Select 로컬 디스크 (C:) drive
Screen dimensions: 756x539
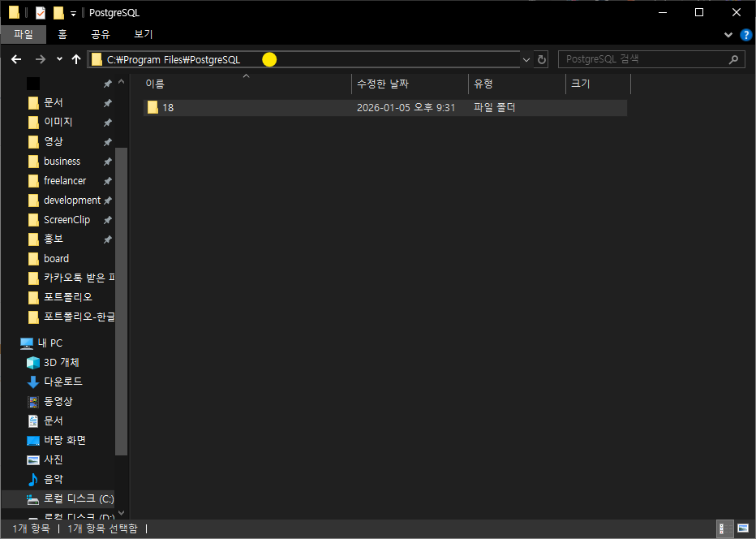58,499
